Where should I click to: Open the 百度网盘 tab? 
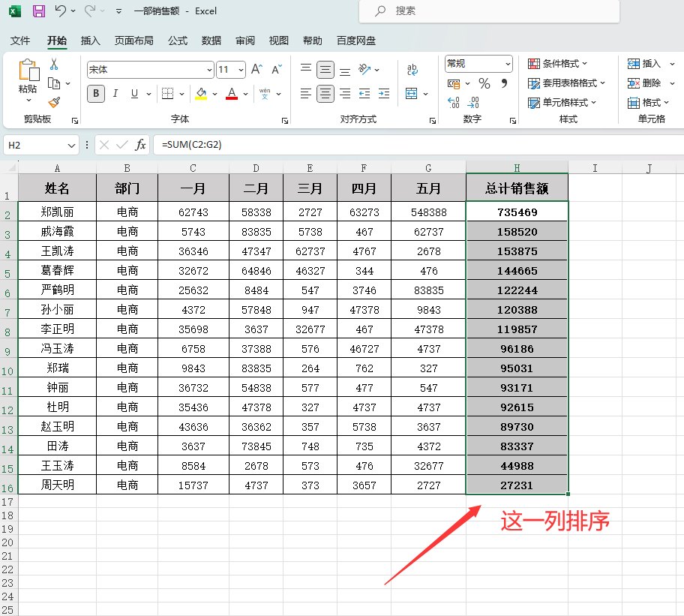pyautogui.click(x=356, y=41)
